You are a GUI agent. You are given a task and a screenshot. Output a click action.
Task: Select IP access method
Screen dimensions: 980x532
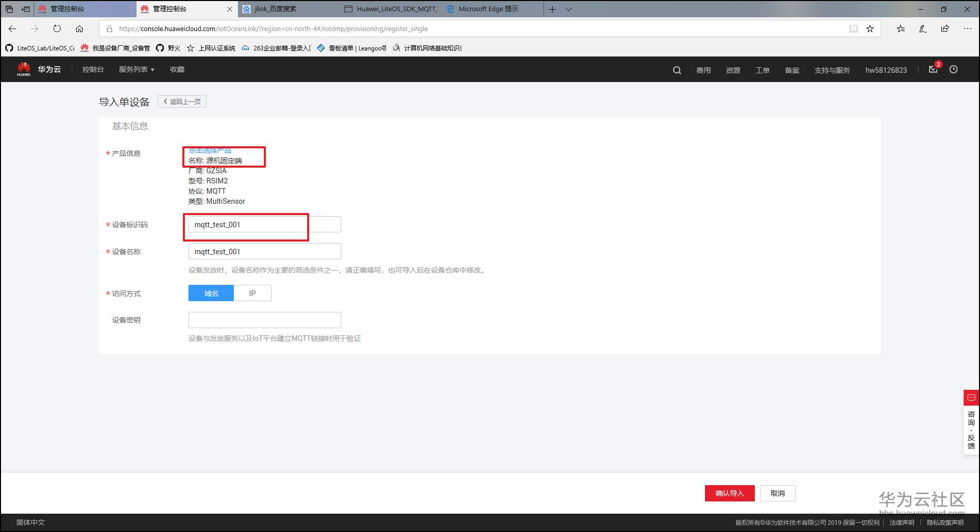point(253,293)
